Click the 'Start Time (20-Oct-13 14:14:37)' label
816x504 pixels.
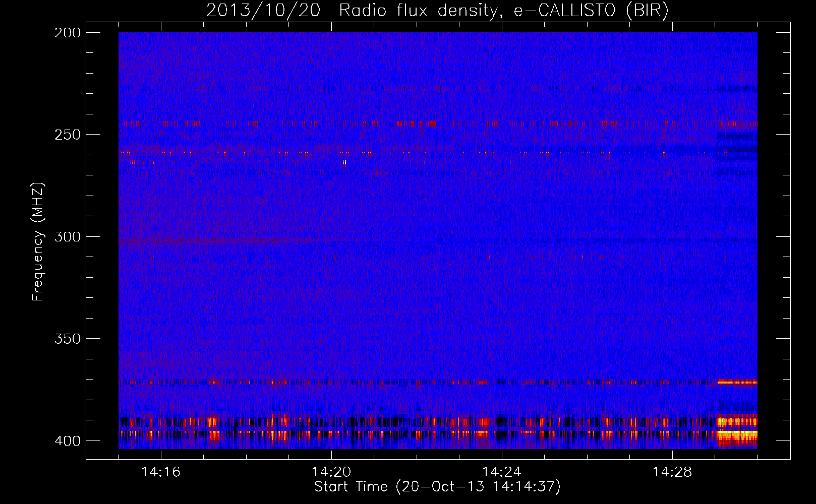coord(437,487)
